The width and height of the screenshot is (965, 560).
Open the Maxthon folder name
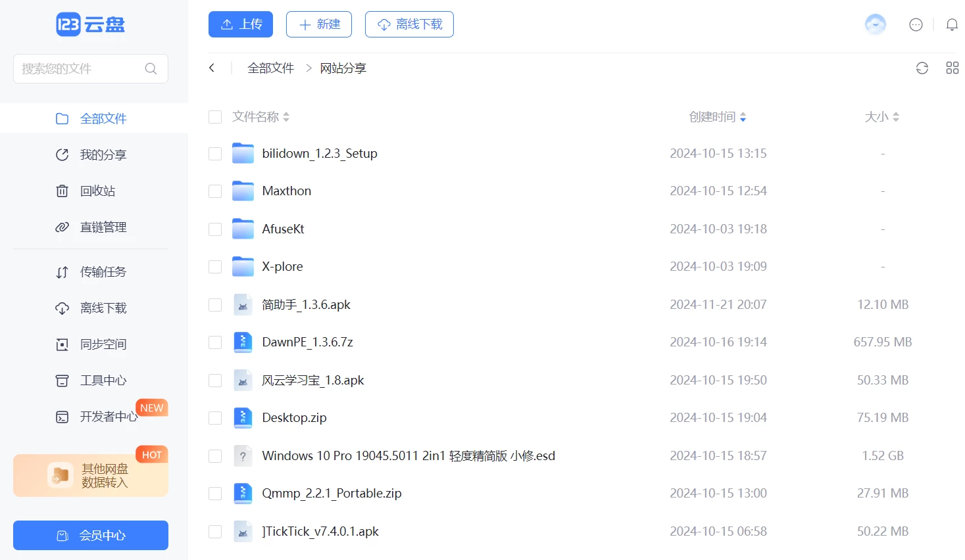click(287, 191)
